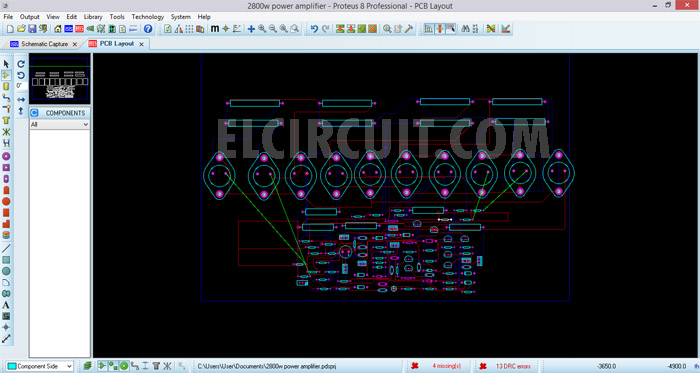
Task: Click into the rotation angle field
Action: click(21, 86)
